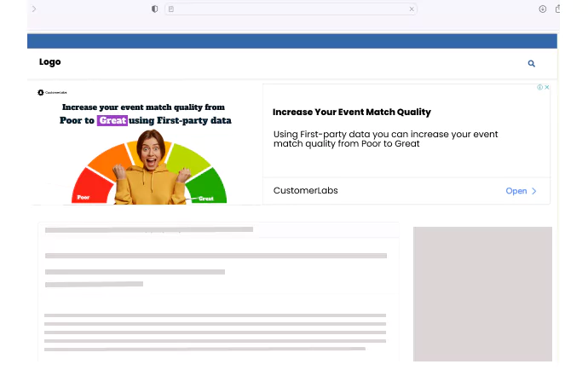This screenshot has height=370, width=588.
Task: Click the ad banner image with gauge
Action: [x=147, y=144]
